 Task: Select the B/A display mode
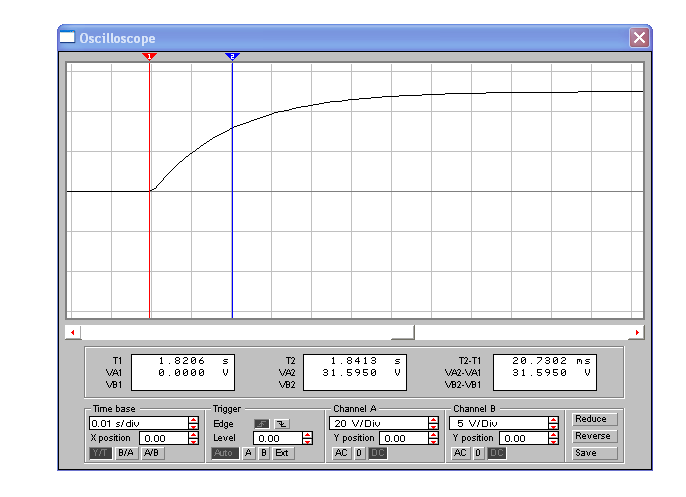pyautogui.click(x=126, y=453)
